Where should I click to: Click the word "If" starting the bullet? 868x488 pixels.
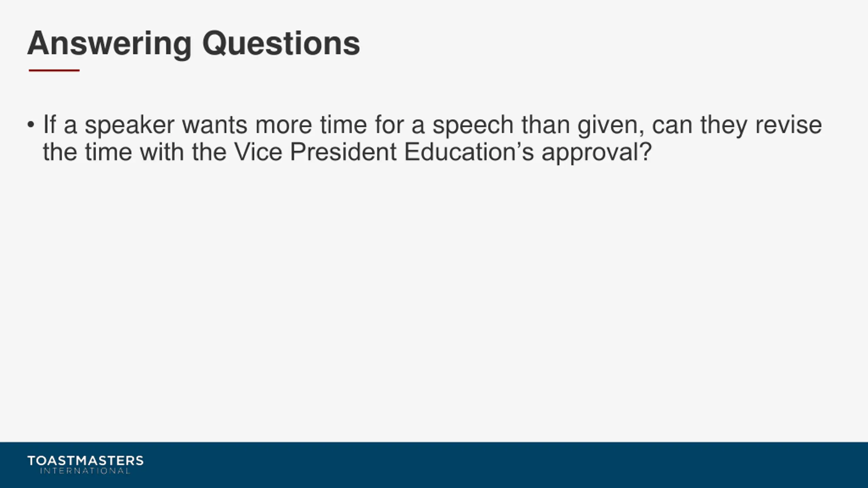[x=50, y=125]
